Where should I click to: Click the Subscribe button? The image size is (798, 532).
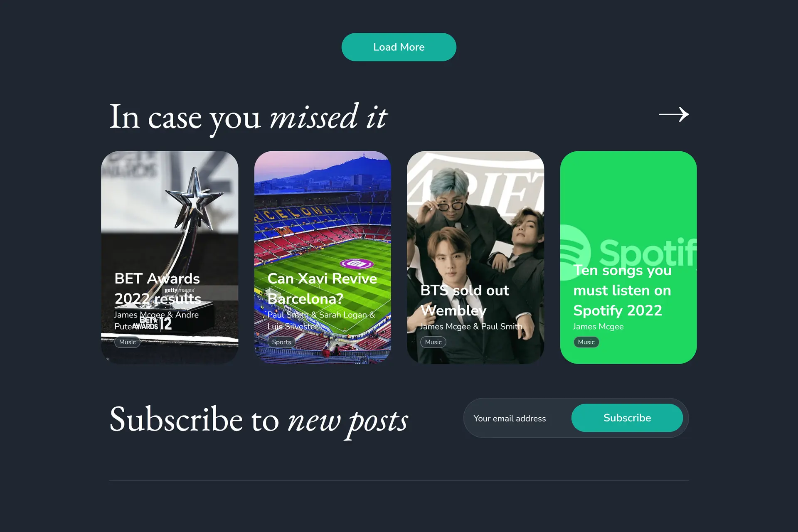[x=627, y=418]
